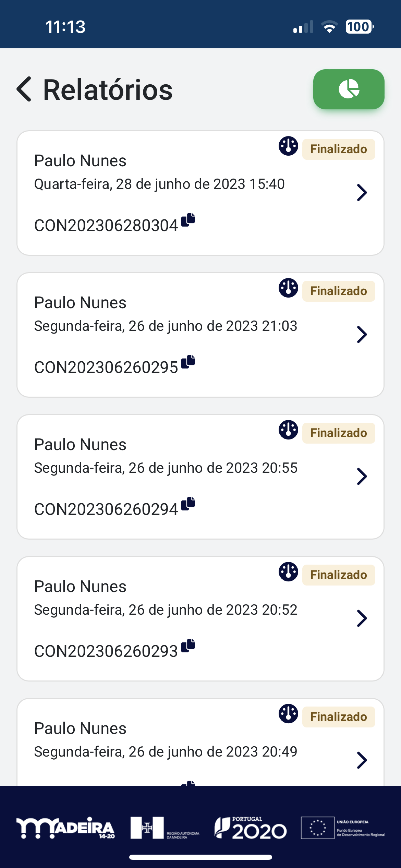Tap the gauge icon on the 20:52 report
The image size is (401, 868).
pos(288,572)
